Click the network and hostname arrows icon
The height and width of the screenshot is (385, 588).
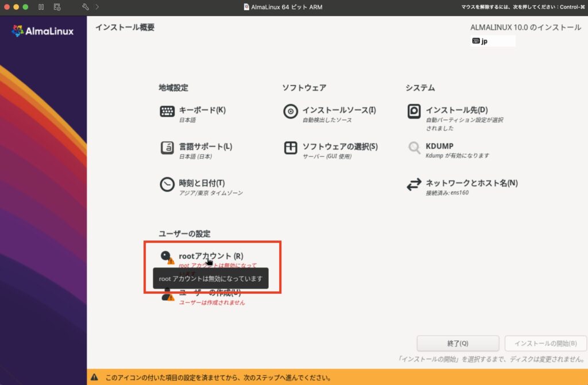point(414,184)
